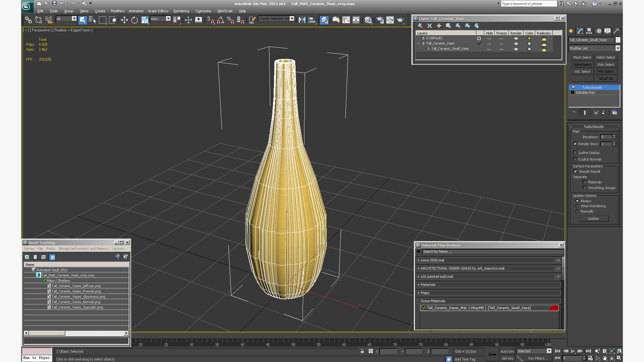644x362 pixels.
Task: Click the Poly Select modifier button
Action: tap(606, 64)
